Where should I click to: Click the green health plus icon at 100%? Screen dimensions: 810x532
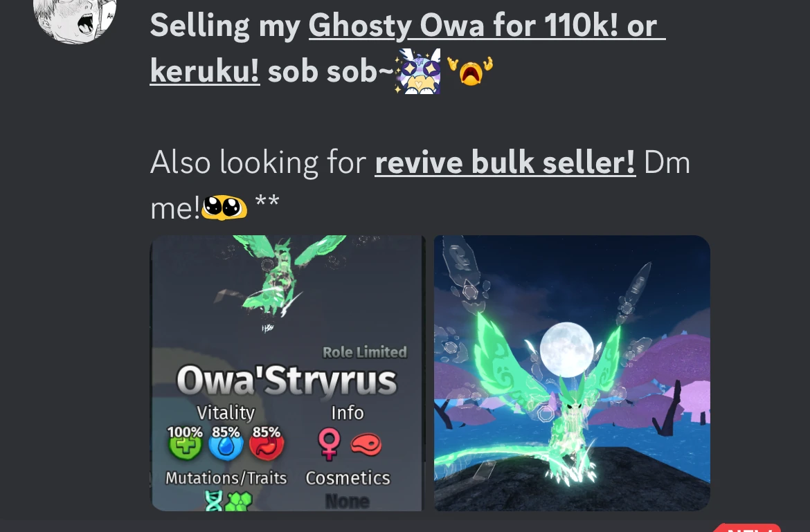[185, 443]
